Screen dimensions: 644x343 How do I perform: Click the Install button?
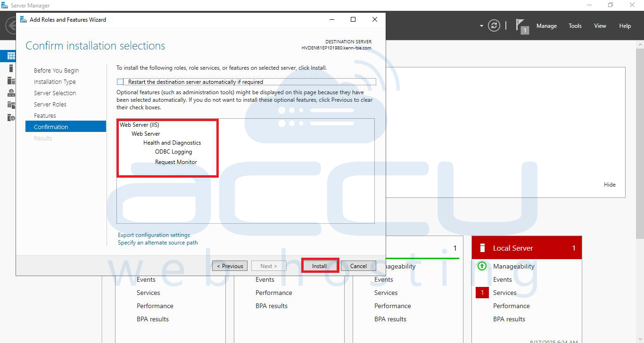click(320, 266)
